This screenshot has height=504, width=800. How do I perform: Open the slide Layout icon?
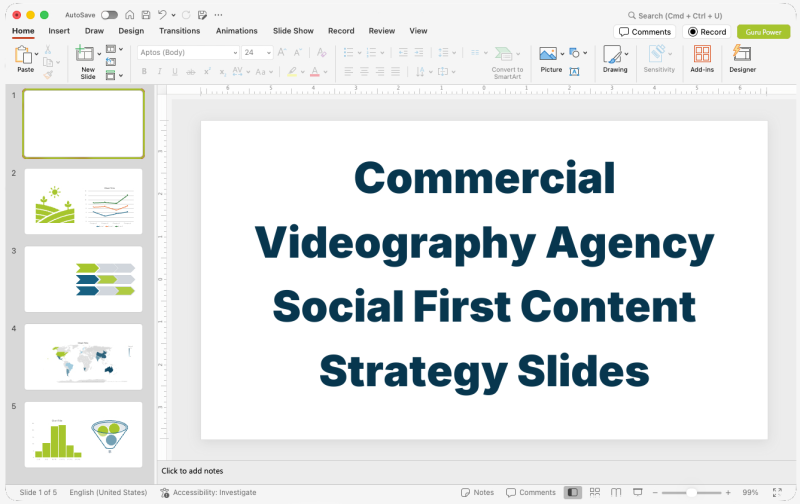111,49
